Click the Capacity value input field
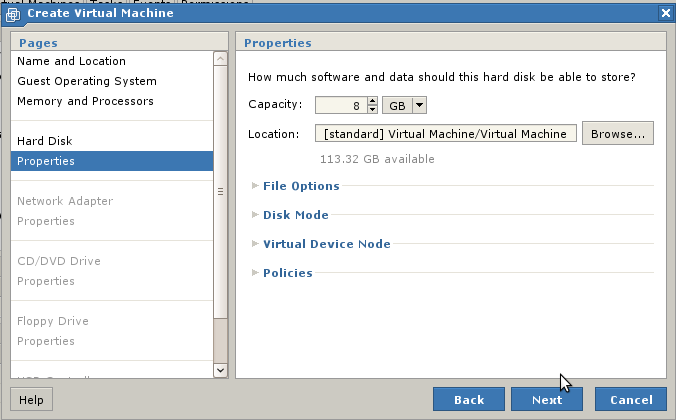Screen dimensions: 676x420 coord(340,105)
